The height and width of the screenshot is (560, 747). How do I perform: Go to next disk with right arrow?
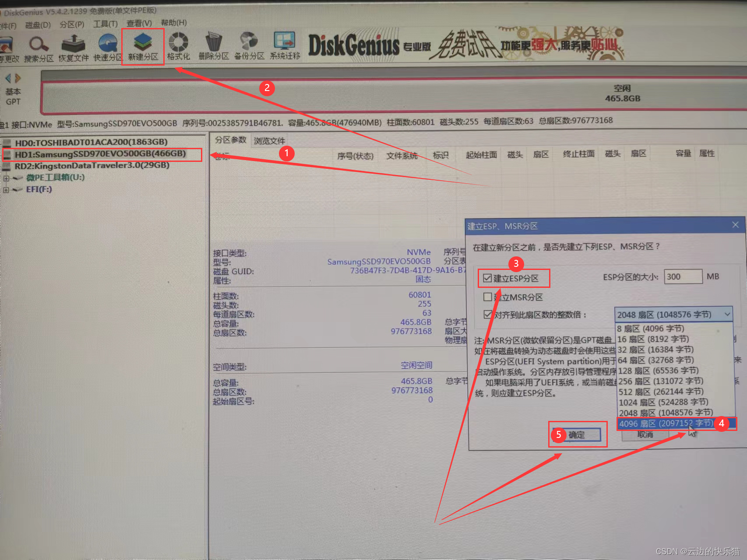tap(18, 78)
